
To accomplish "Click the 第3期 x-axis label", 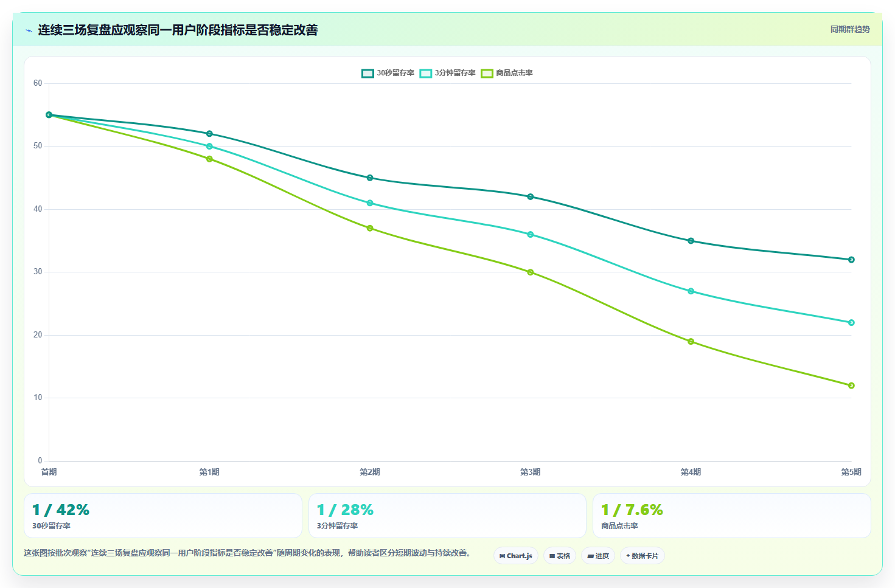I will point(531,472).
